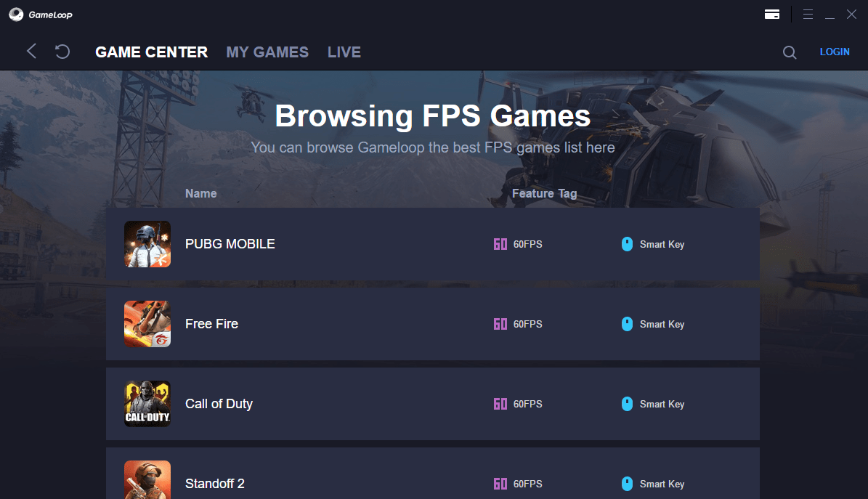
Task: Click the 60FPS label in Call of Duty row
Action: tap(527, 404)
